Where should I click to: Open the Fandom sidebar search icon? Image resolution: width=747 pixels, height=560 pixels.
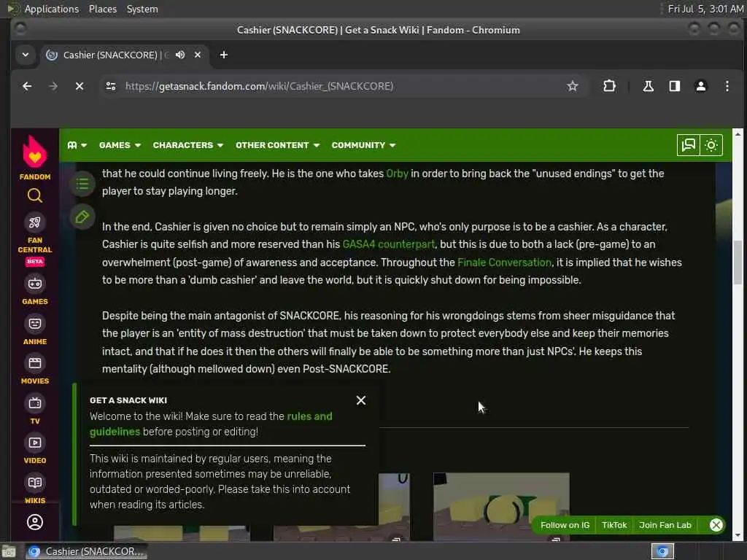point(35,195)
